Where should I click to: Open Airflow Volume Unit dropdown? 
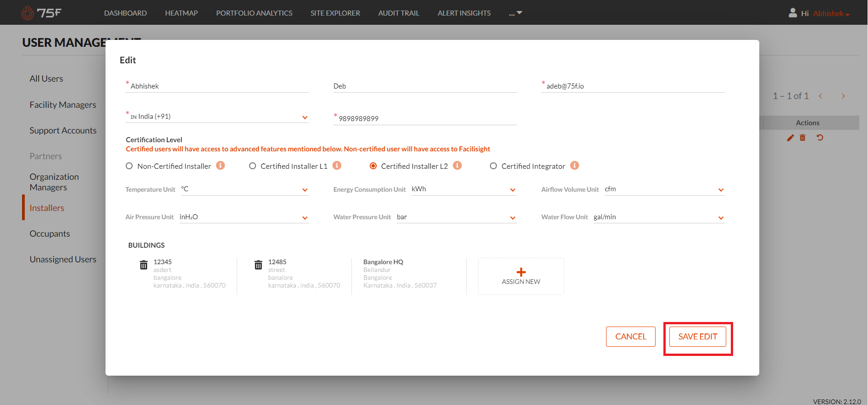[664, 189]
